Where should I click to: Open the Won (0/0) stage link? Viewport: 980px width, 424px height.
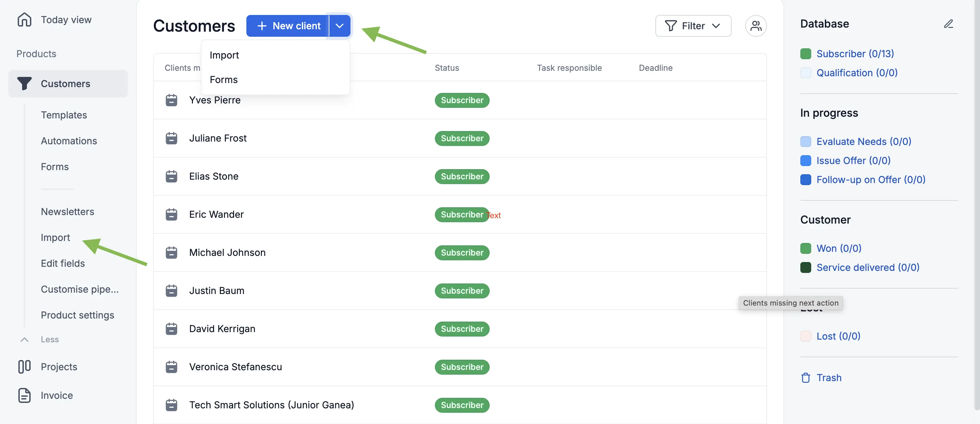[x=839, y=248]
